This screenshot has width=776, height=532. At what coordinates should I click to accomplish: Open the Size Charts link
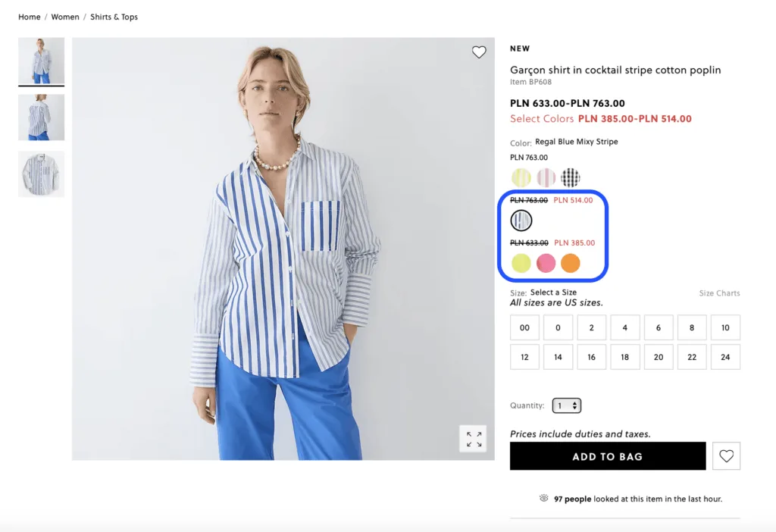[720, 293]
